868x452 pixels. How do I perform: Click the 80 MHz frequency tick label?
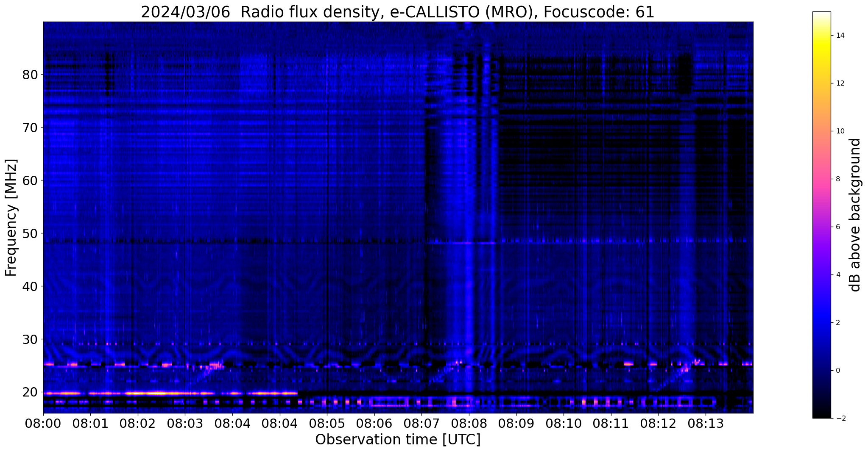pyautogui.click(x=30, y=75)
